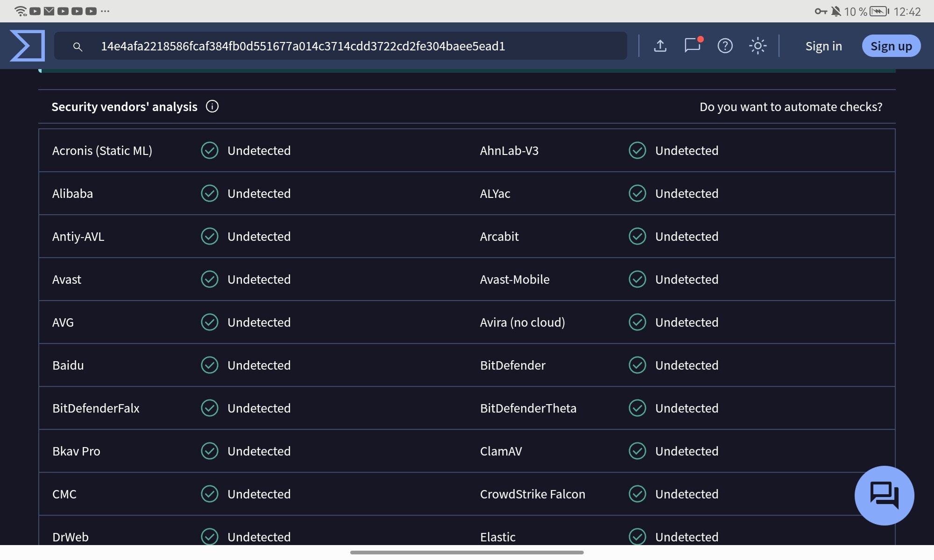Screen dimensions: 934x560
Task: Click Undetected result for CMC
Action: pyautogui.click(x=259, y=494)
